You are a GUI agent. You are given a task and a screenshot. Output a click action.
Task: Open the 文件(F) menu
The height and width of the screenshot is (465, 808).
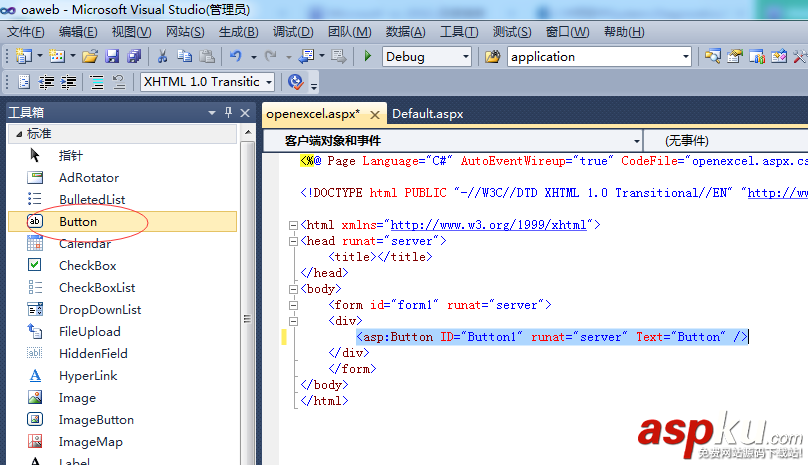pyautogui.click(x=25, y=32)
